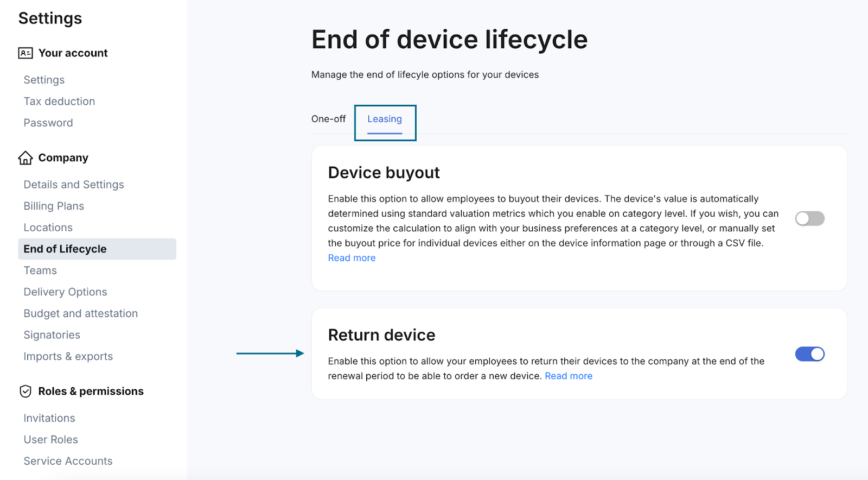Click the Roles & permissions shield icon
The height and width of the screenshot is (480, 868).
point(25,391)
